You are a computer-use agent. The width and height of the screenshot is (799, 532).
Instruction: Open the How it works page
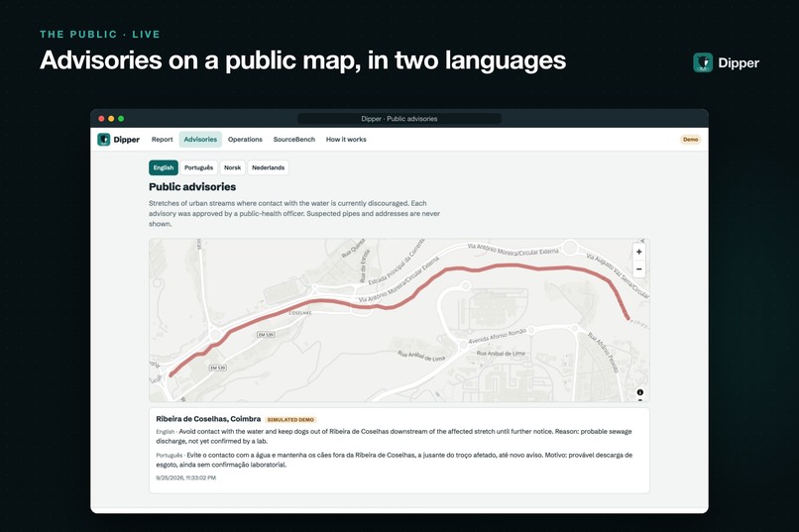coord(346,140)
